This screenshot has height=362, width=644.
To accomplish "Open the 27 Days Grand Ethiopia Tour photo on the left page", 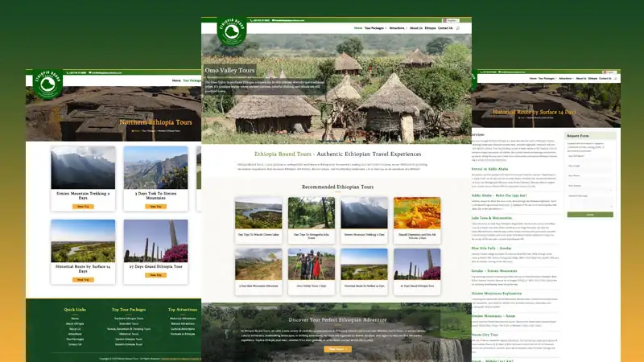I will 155,241.
